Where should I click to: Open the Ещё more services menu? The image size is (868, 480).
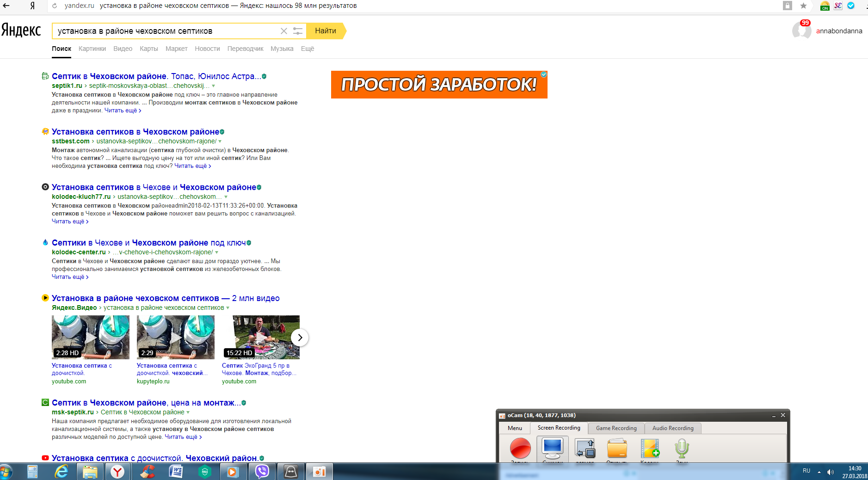(308, 49)
